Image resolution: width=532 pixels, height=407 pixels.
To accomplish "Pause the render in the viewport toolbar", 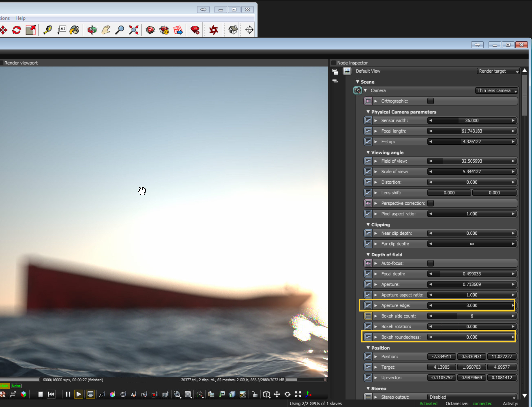I will tap(68, 394).
